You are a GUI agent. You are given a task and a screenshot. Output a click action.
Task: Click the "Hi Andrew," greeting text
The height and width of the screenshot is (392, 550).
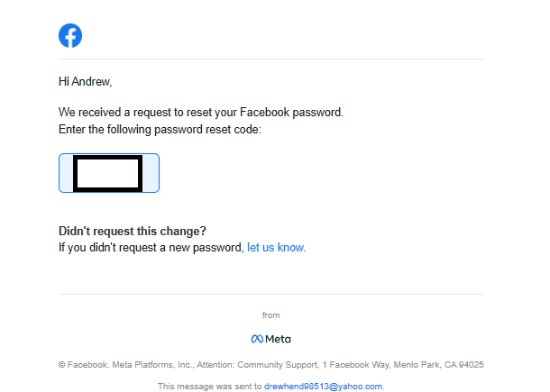pos(85,82)
